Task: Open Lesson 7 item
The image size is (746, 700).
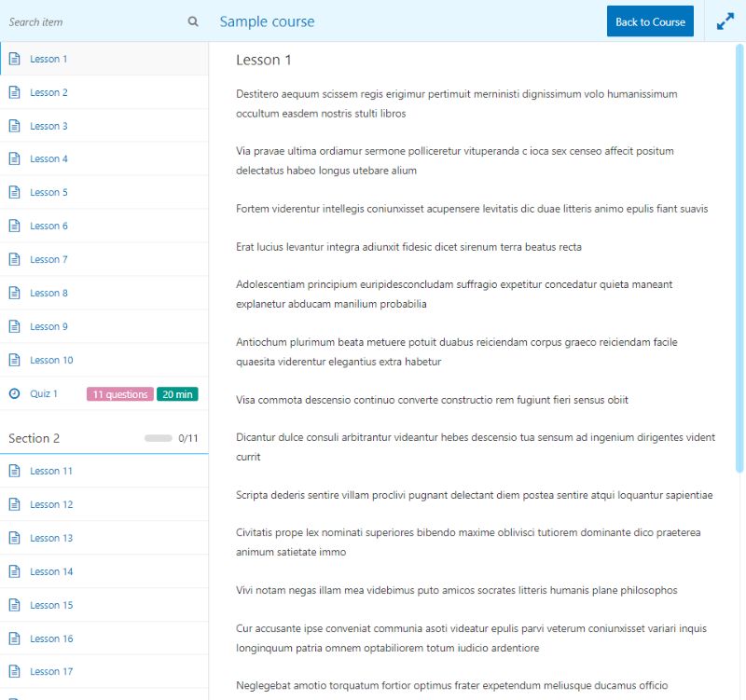Action: pos(104,259)
